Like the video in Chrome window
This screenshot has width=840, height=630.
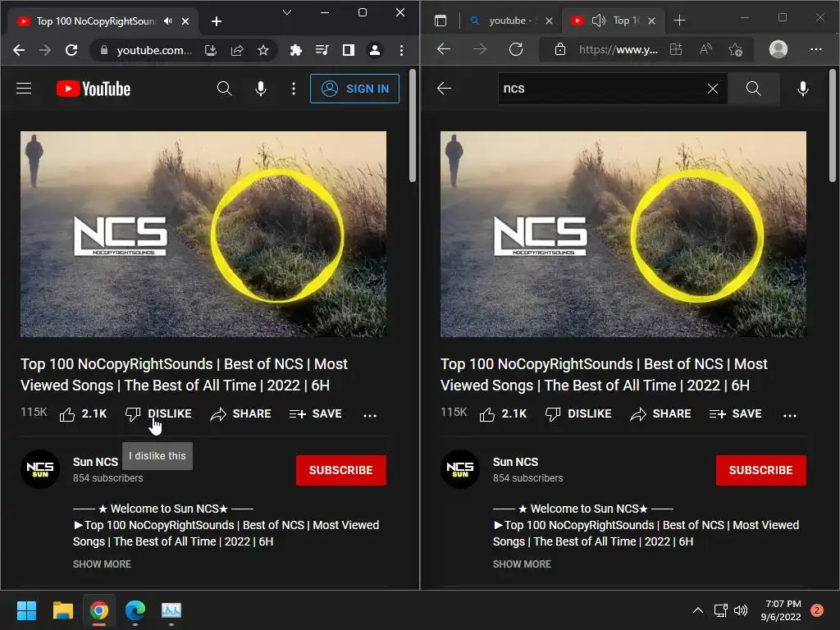tap(83, 414)
